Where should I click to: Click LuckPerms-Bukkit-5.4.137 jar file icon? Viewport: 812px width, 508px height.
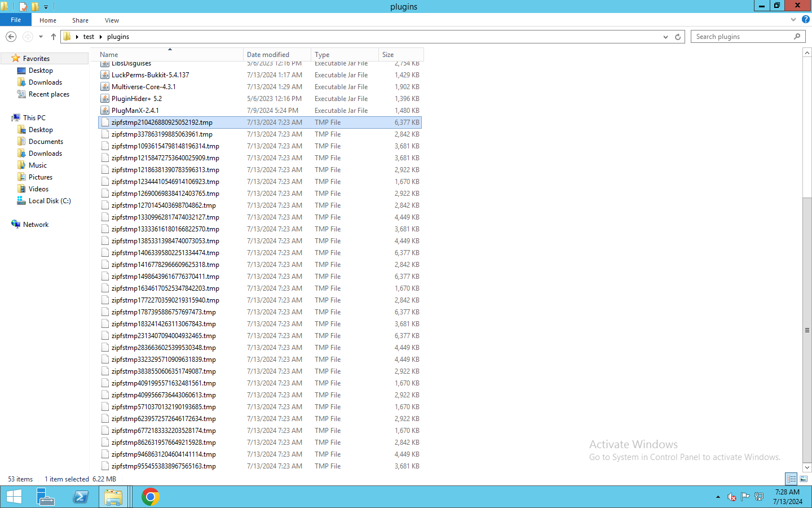(105, 75)
